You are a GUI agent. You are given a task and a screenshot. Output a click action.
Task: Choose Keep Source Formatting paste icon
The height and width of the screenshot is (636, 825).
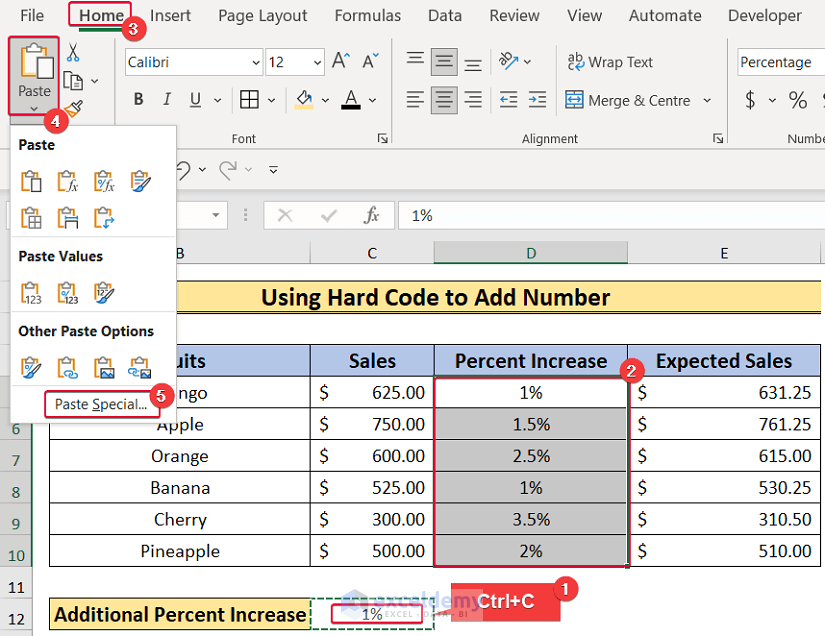click(140, 181)
